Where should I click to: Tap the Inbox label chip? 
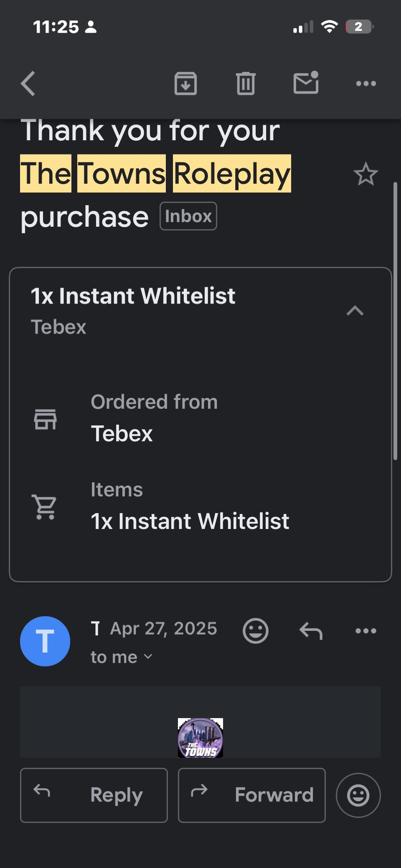click(188, 216)
